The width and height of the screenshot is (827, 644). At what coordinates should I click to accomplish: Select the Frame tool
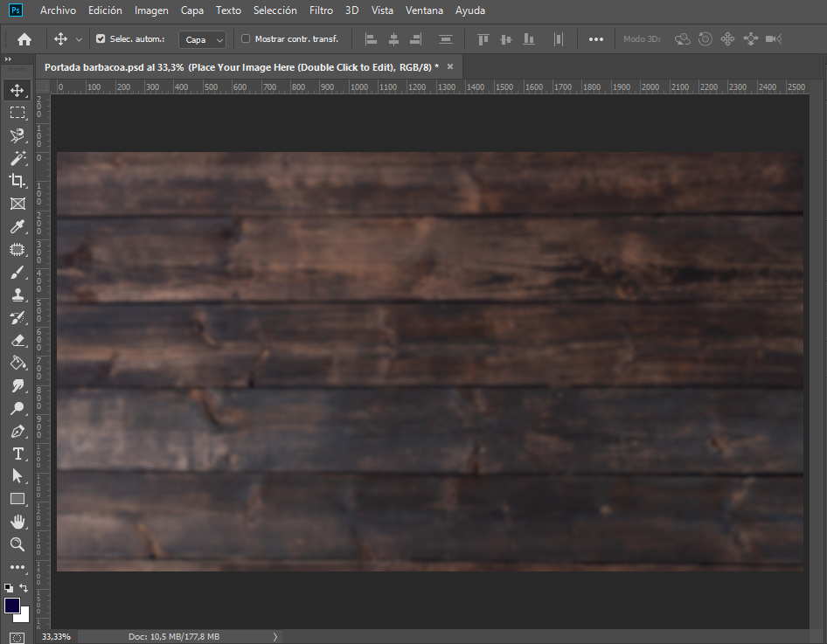(17, 204)
